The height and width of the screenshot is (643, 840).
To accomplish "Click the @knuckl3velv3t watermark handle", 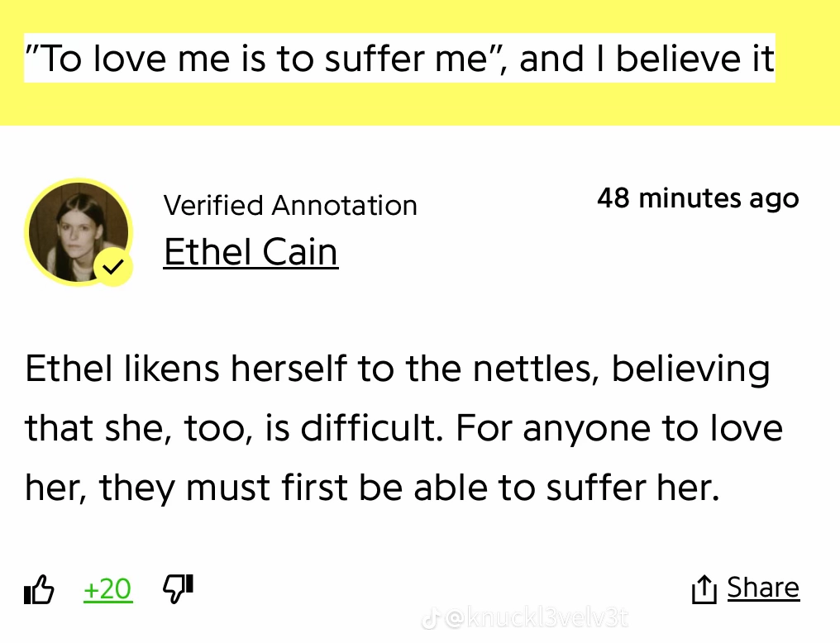I will coord(537,619).
